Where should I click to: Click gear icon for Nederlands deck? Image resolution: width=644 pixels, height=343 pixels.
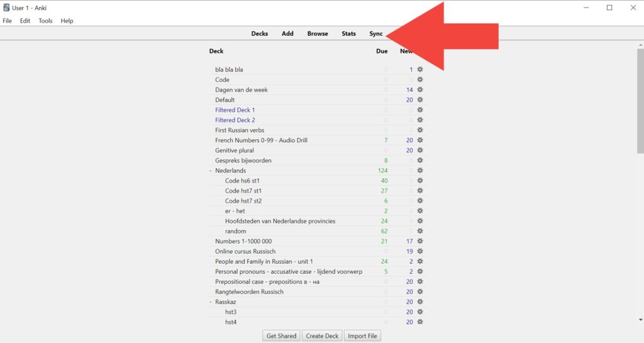click(419, 171)
